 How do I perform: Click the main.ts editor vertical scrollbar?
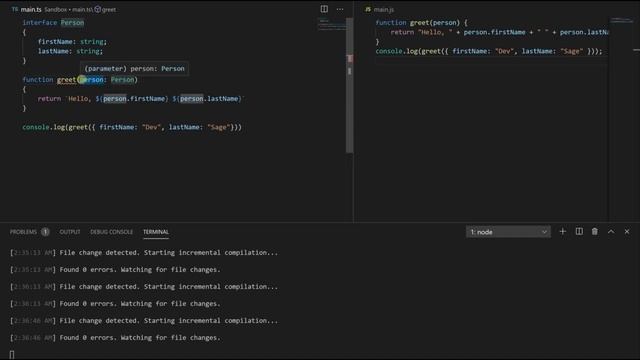click(349, 85)
